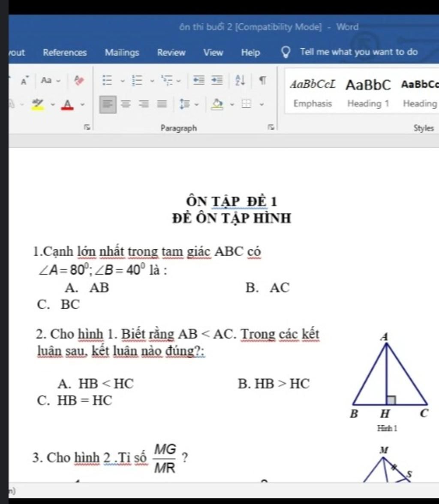
Task: Start a numbered list
Action: (137, 80)
